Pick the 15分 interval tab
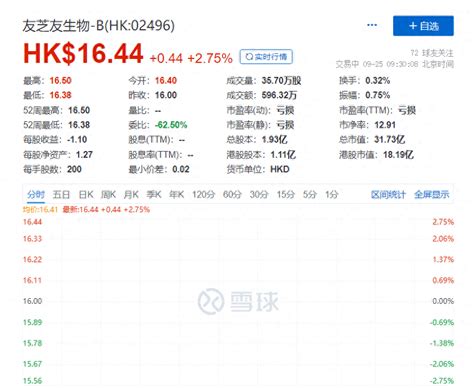The height and width of the screenshot is (388, 474). [286, 194]
